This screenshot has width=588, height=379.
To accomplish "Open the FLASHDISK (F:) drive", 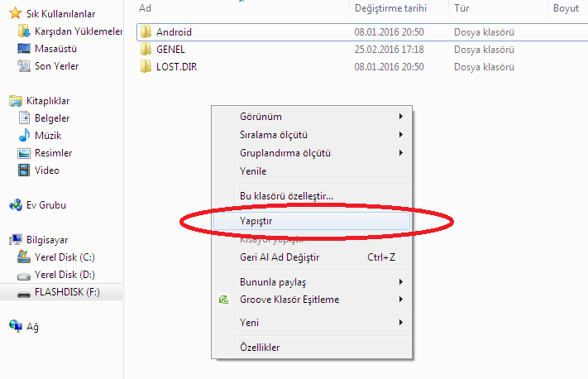I will coord(66,292).
